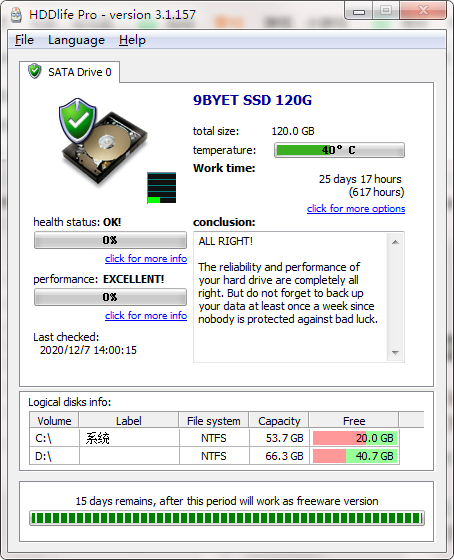
Task: Click conclusion box scroll up arrow
Action: (x=395, y=242)
